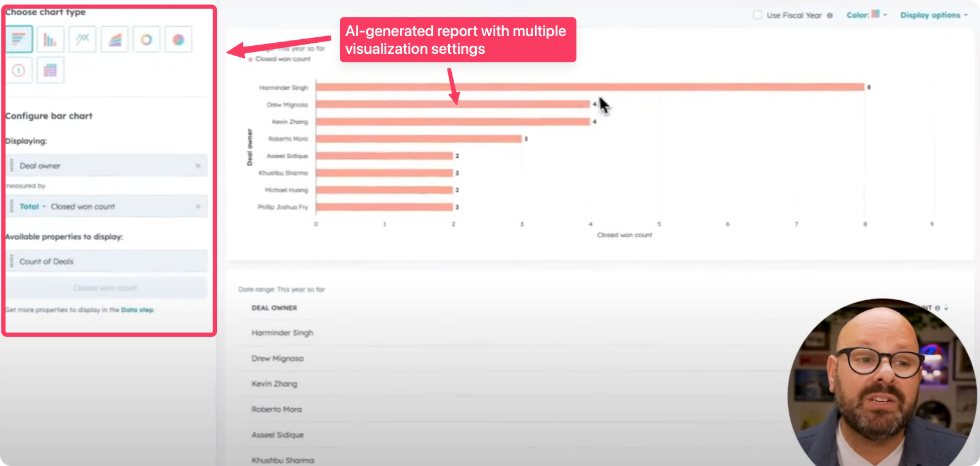The width and height of the screenshot is (980, 466).
Task: Select Drew Mignosa table row
Action: pos(514,358)
